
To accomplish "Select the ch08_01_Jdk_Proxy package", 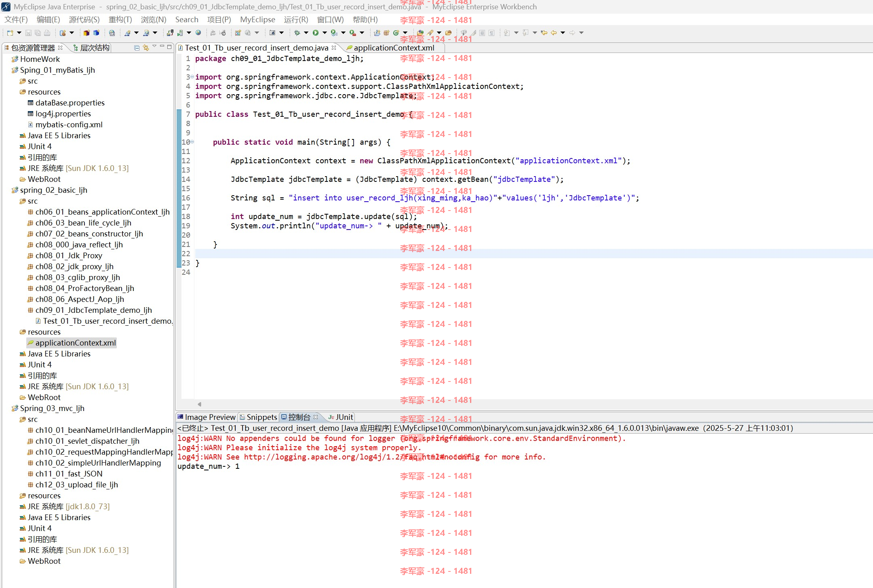I will point(65,255).
